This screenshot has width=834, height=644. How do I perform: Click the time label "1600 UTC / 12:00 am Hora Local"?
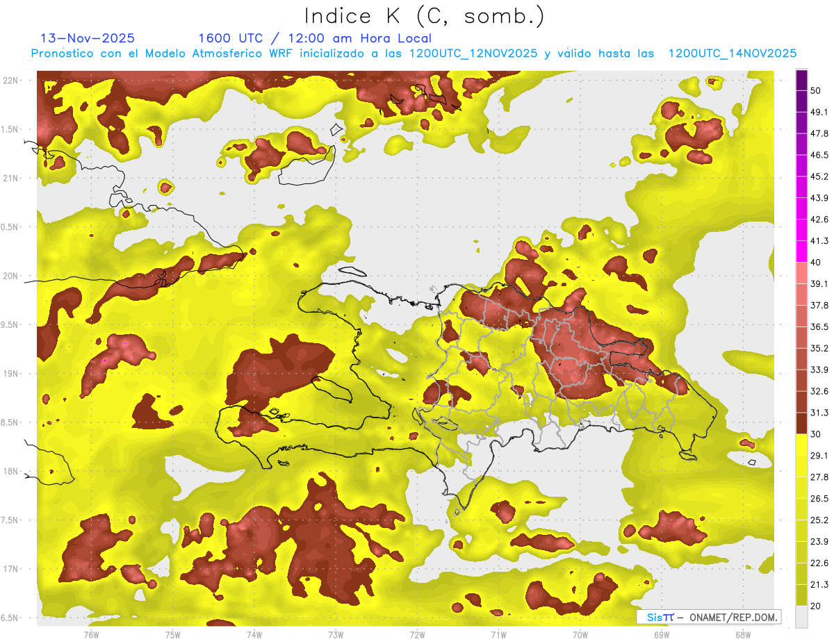click(315, 38)
